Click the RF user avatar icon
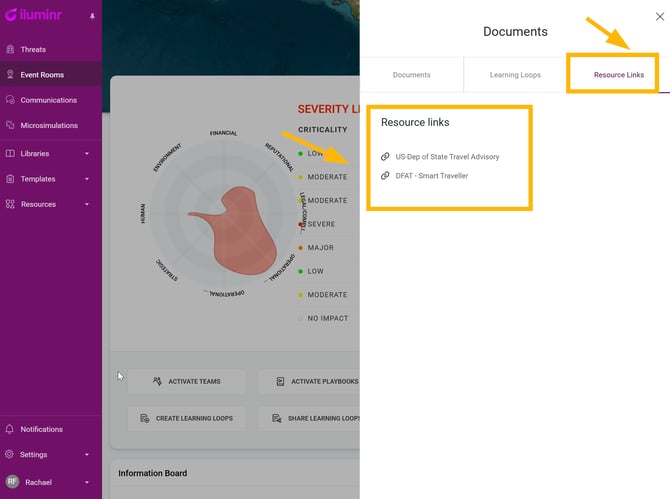Screen dimensions: 670x499 pyautogui.click(x=11, y=482)
